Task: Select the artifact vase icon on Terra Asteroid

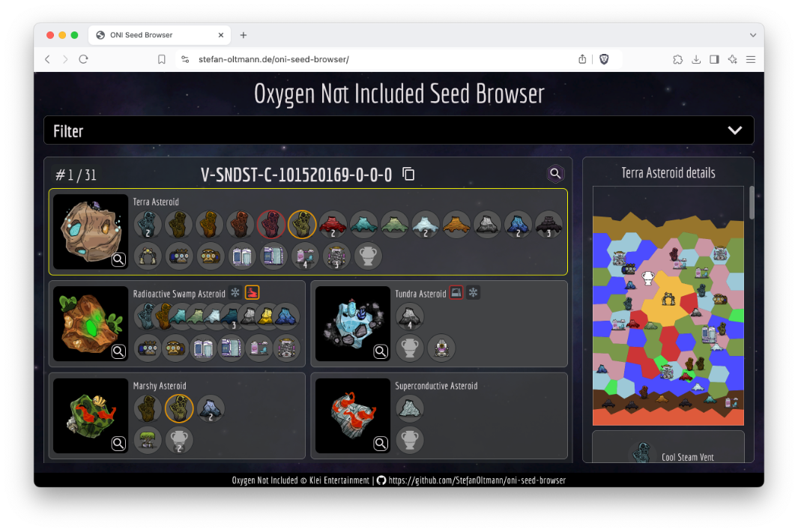Action: tap(368, 256)
